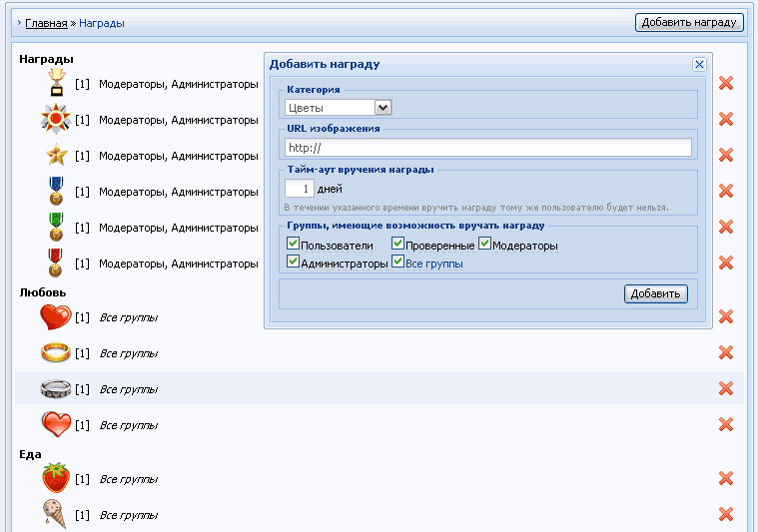Close the Добавить награду dialog
This screenshot has width=758, height=532.
[699, 64]
